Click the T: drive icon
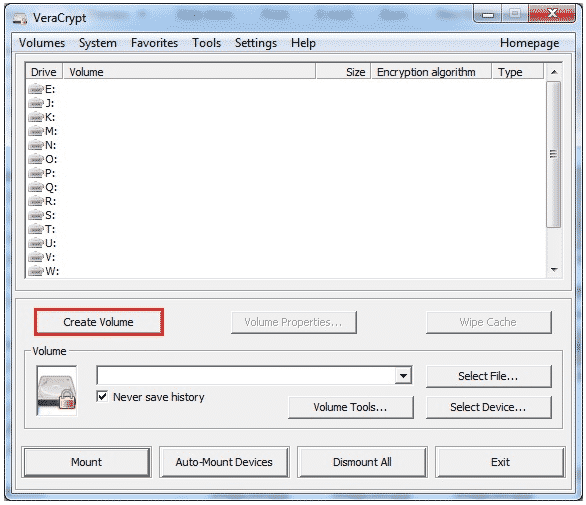Viewport: 586px width, 505px height. [36, 229]
